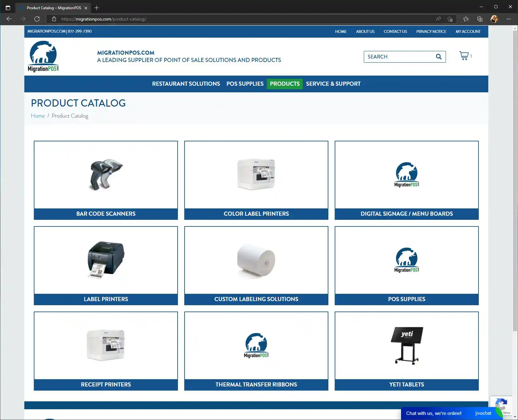The image size is (518, 420).
Task: Click the MigrationPOS rhino logo in header
Action: click(x=43, y=56)
